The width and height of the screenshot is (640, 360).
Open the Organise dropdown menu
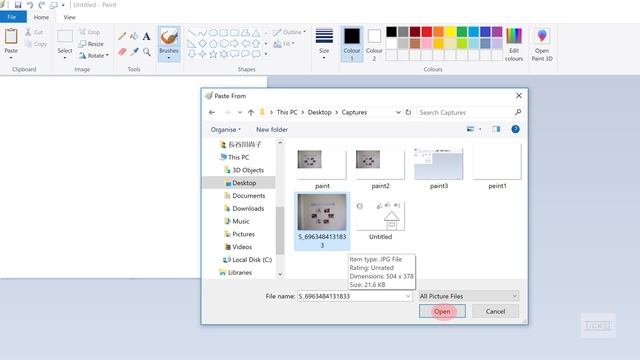tap(226, 129)
